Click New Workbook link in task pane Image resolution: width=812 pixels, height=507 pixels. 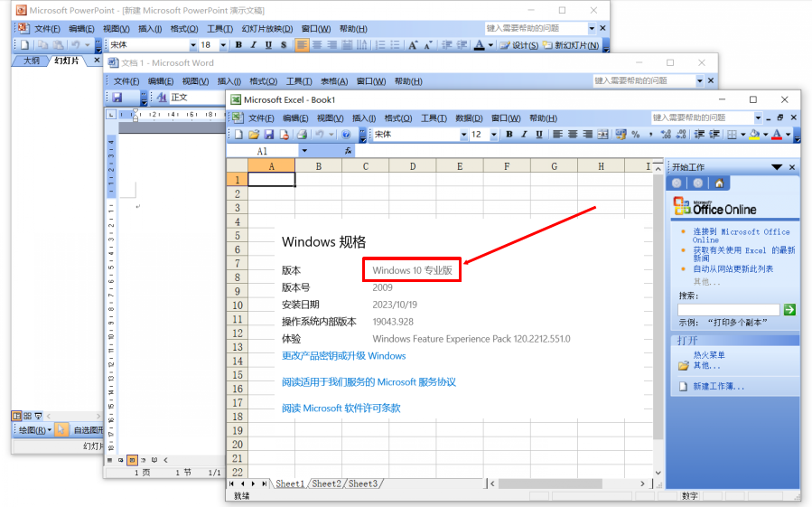(718, 386)
